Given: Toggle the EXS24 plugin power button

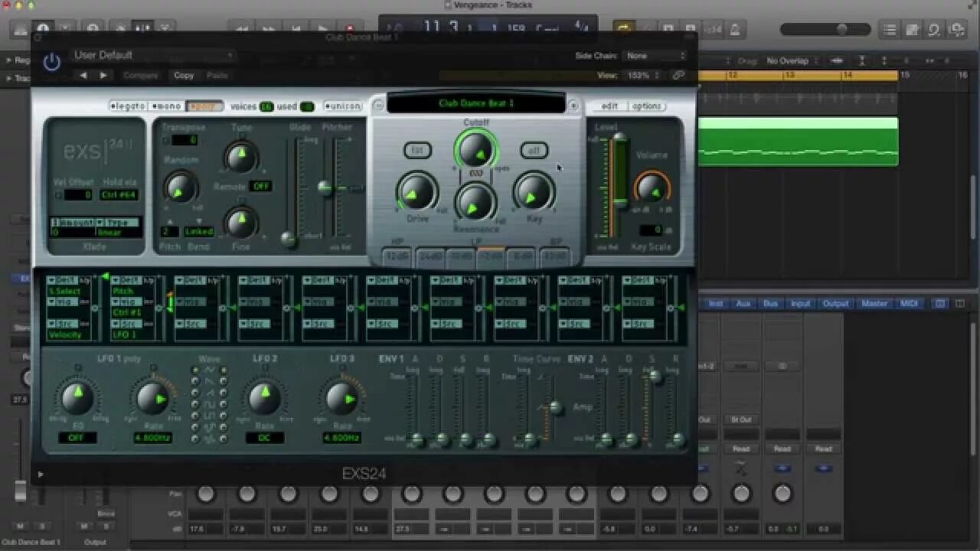Looking at the screenshot, I should pyautogui.click(x=51, y=62).
